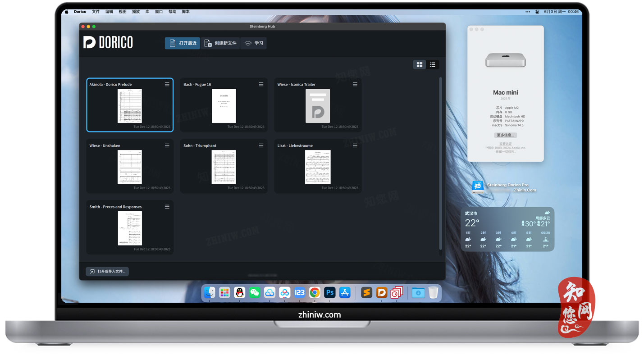Screen dimensions: 644x359
Task: Open the 视图 menu
Action: pos(123,12)
